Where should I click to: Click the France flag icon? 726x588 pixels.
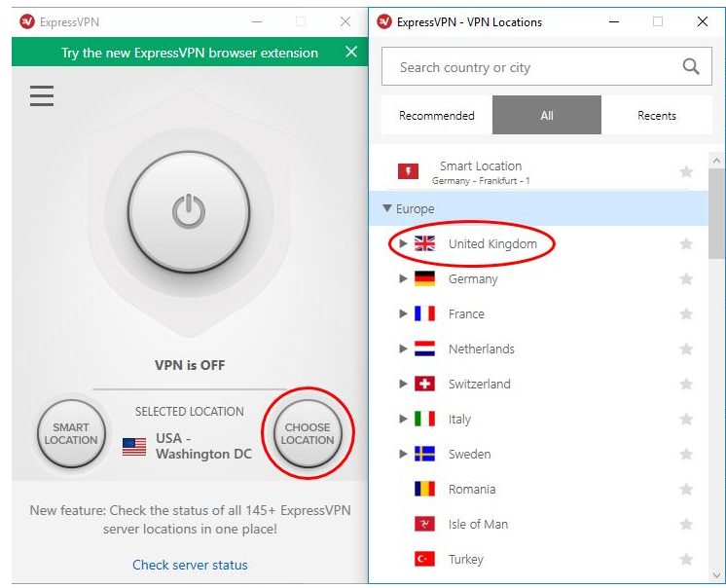[x=424, y=313]
